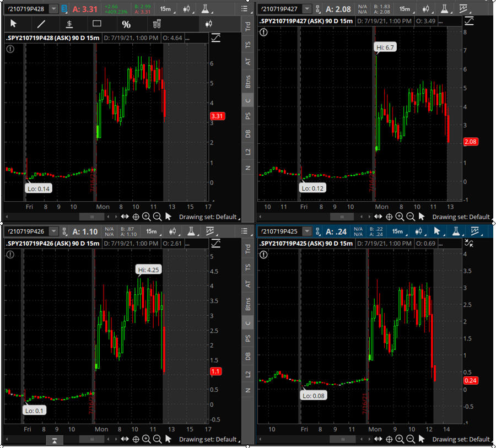Zoom out on the P425 chart
This screenshot has height=448, width=496.
pos(410,439)
